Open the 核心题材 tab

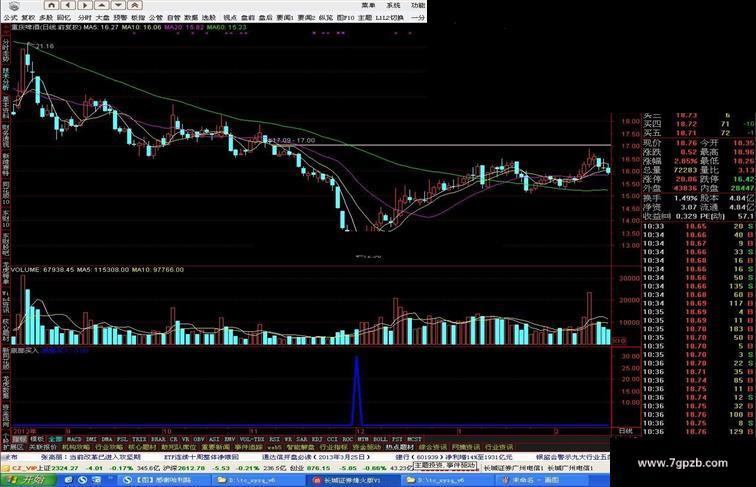click(x=142, y=447)
